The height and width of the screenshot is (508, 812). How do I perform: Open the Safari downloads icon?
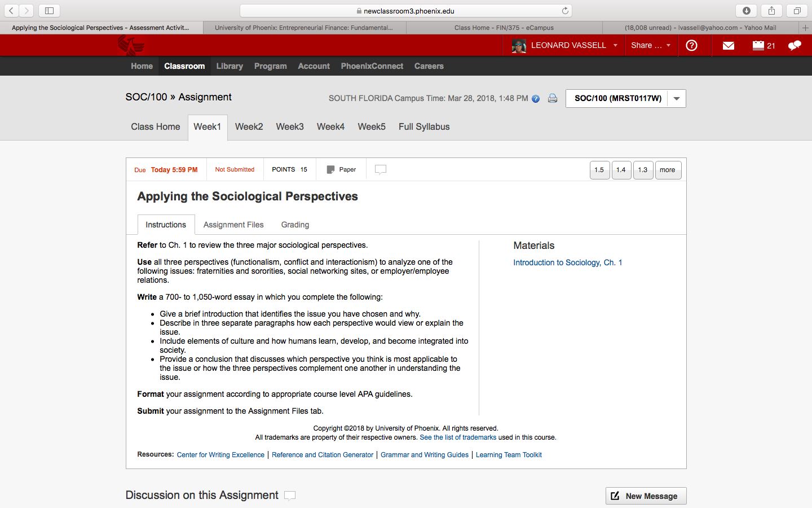click(747, 11)
